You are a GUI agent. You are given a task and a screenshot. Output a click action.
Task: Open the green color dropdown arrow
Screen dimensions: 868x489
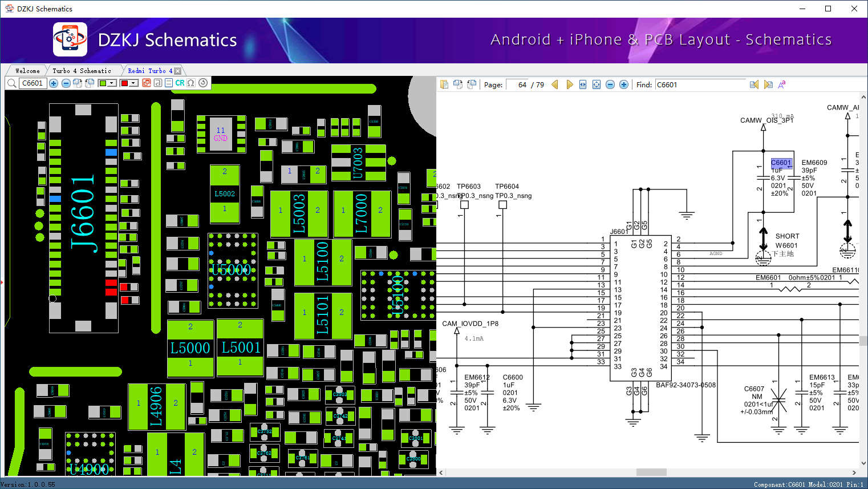[x=112, y=83]
